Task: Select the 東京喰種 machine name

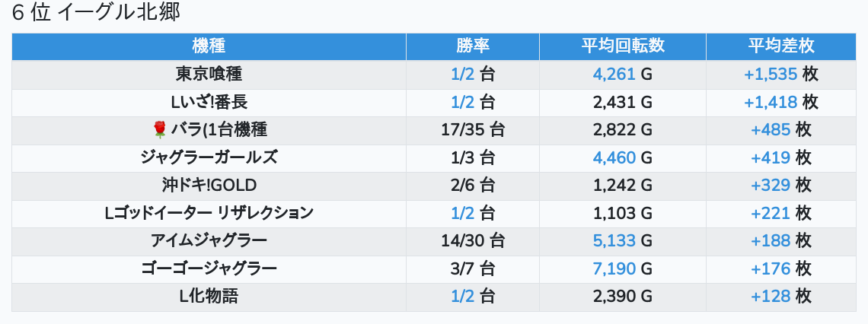Action: [x=209, y=75]
